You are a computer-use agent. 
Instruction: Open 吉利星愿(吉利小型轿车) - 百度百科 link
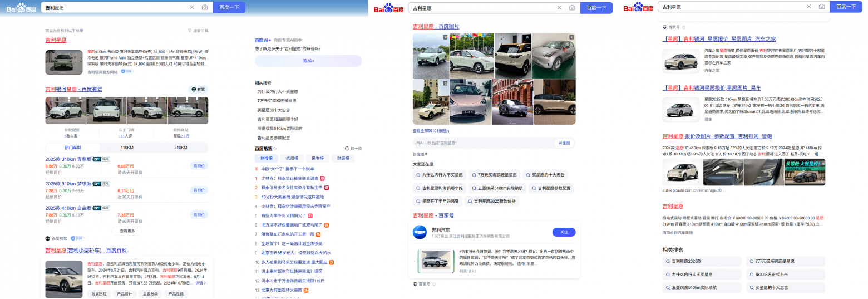(86, 251)
